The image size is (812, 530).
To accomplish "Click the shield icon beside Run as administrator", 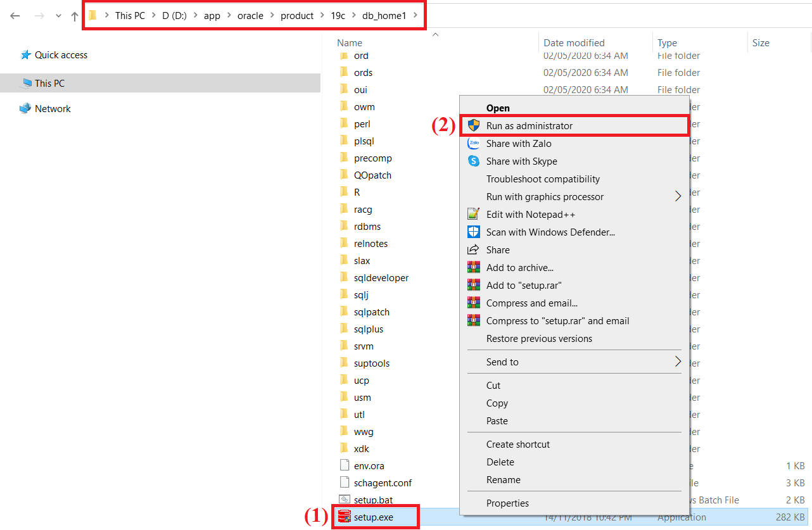I will point(473,125).
